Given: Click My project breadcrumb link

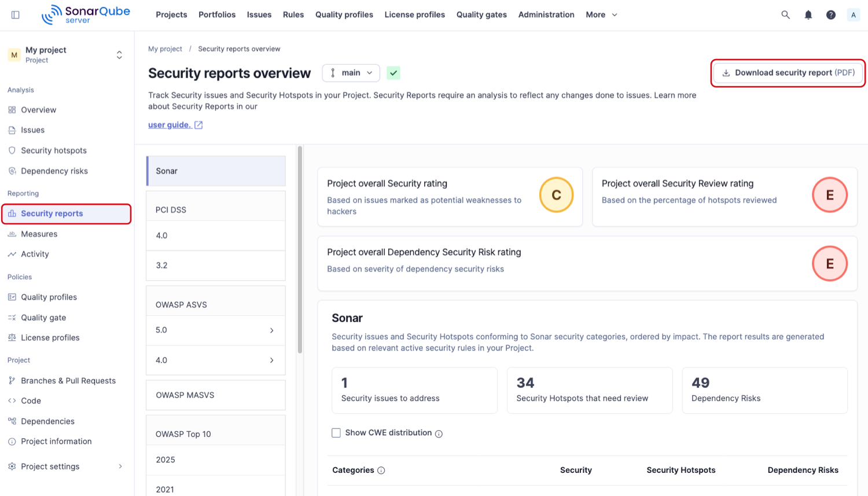Looking at the screenshot, I should coord(165,49).
